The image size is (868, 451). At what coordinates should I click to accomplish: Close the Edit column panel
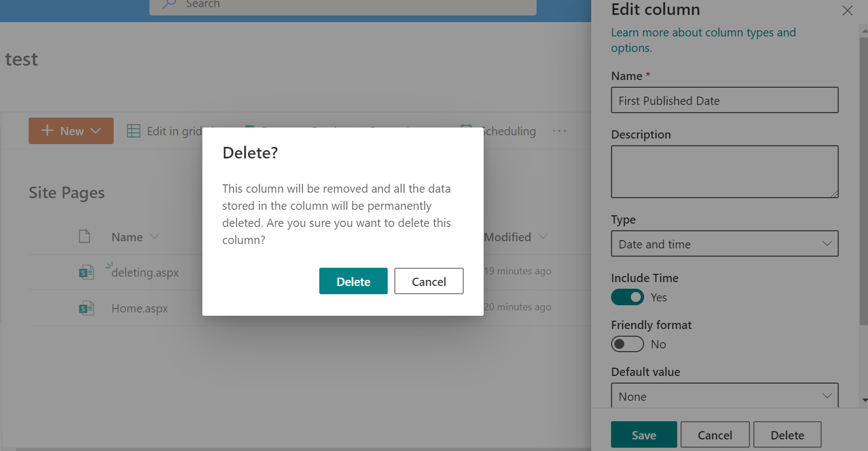pos(848,10)
